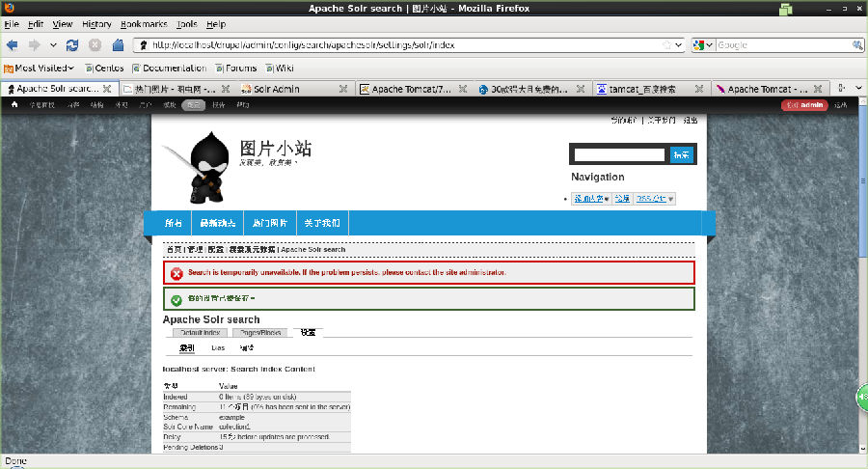The width and height of the screenshot is (868, 469).
Task: Close the Apache Tomcat/7 browser tab
Action: tap(463, 89)
